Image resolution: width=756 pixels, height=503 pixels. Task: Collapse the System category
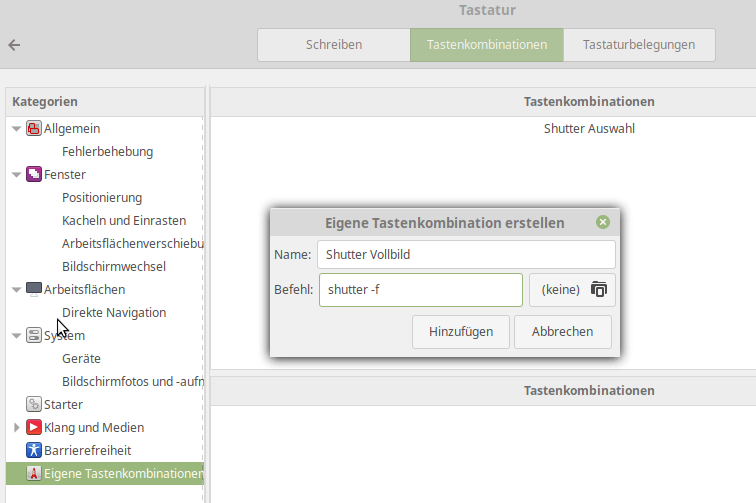(16, 336)
